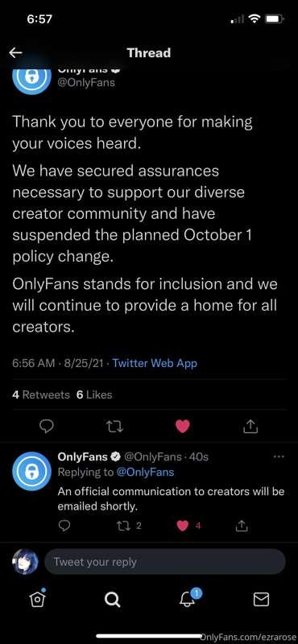Unlike the main tweet with the heart icon
The width and height of the screenshot is (298, 644).
pyautogui.click(x=183, y=427)
